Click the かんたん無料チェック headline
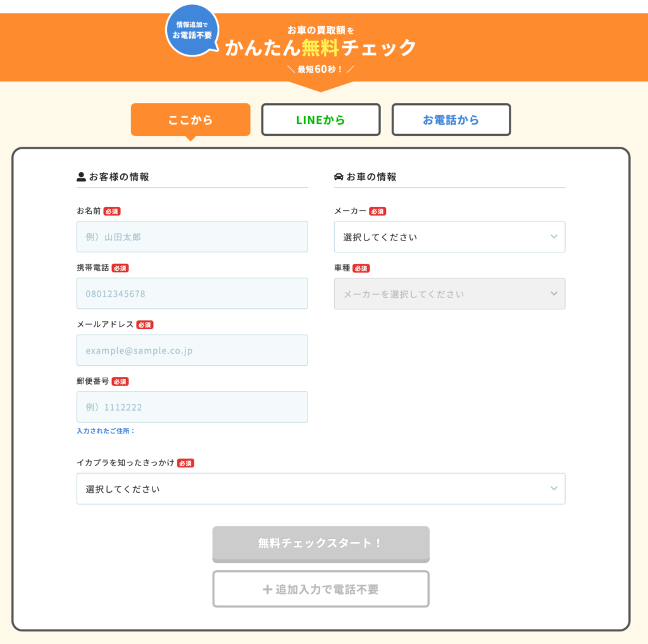The height and width of the screenshot is (644, 648). pos(321,48)
